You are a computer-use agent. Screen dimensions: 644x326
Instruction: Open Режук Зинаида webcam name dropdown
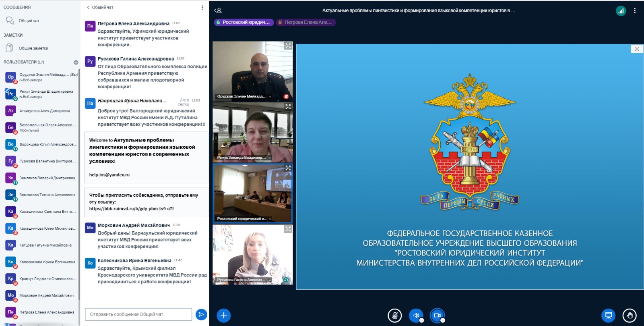tap(244, 158)
